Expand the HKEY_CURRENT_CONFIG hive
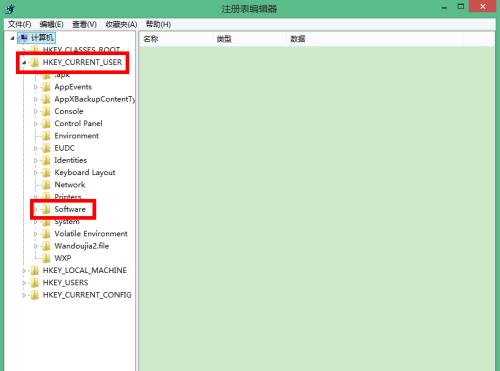 pos(24,295)
